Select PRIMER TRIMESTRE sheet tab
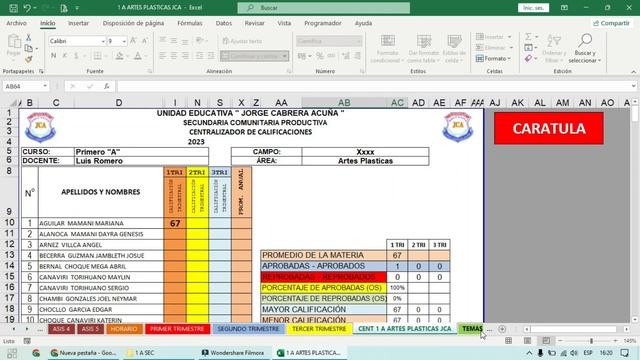The image size is (640, 360). coord(177,329)
